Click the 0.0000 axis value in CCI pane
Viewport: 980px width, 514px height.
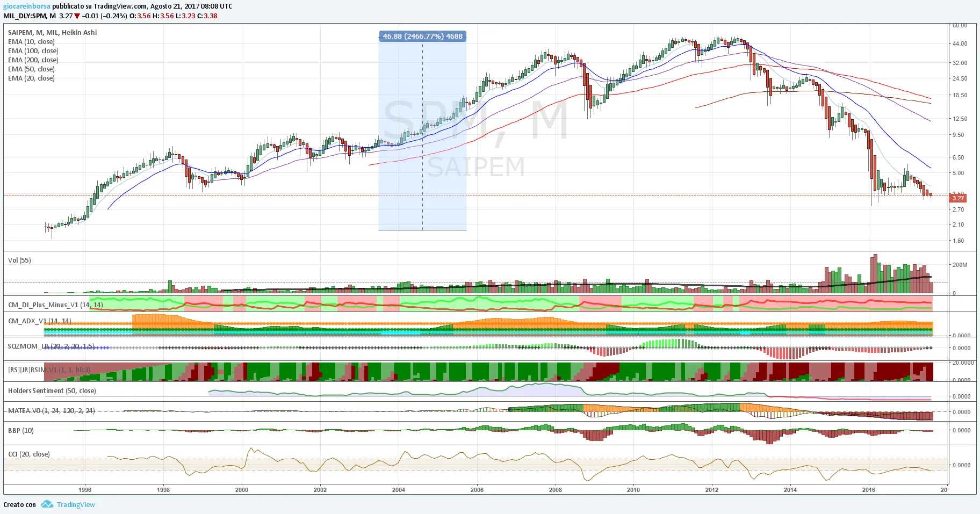click(x=961, y=465)
